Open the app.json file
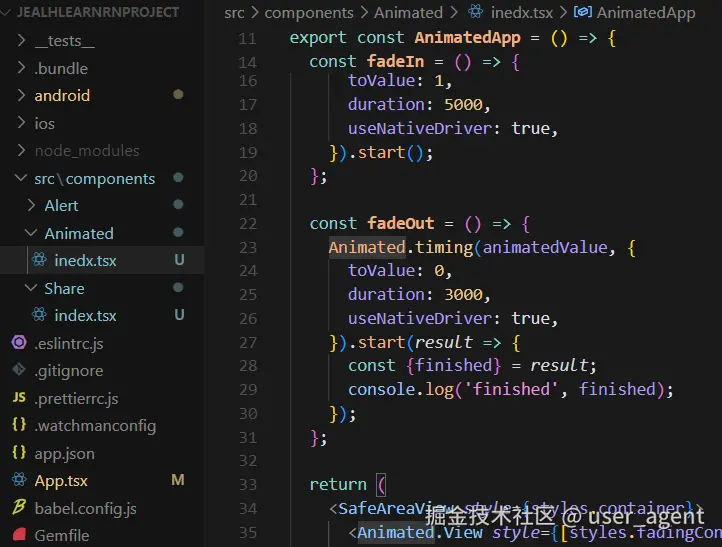The image size is (722, 547). (64, 454)
